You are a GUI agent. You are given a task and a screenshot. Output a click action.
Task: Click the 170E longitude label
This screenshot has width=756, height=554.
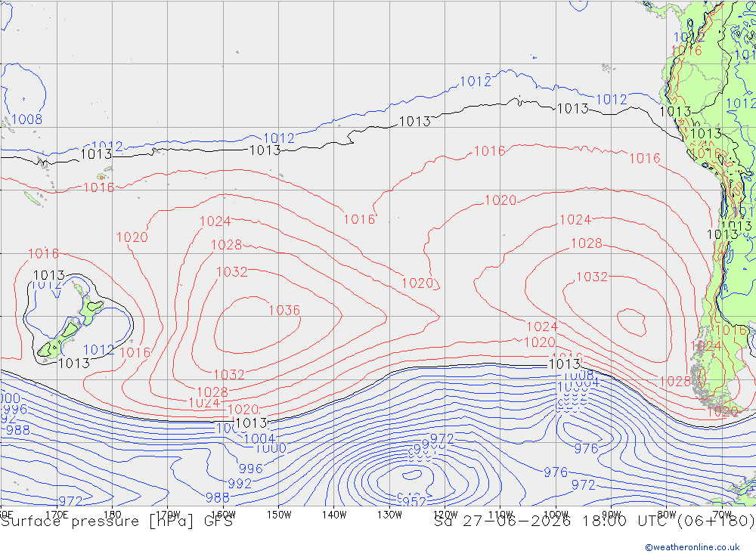pos(57,515)
